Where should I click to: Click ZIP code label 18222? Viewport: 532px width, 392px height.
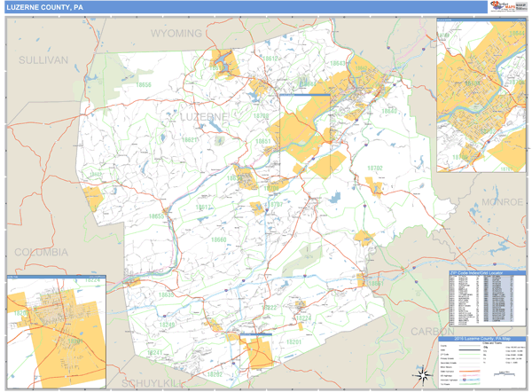(269, 307)
